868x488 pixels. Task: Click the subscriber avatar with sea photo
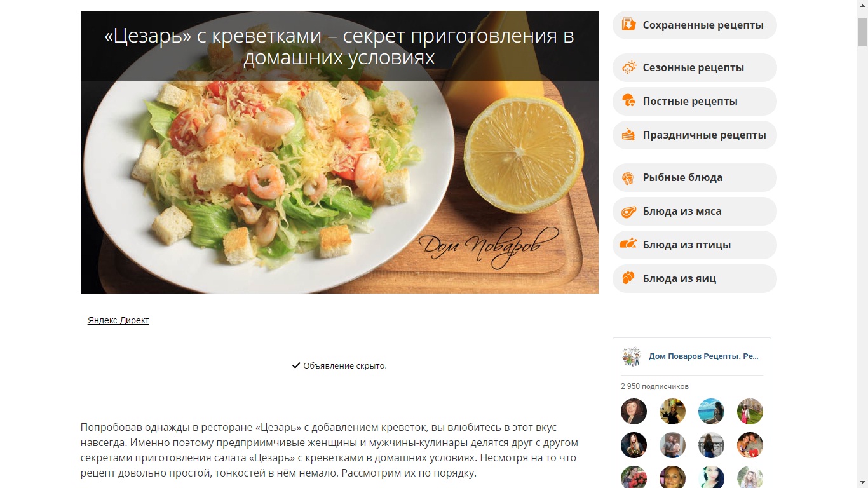click(711, 412)
